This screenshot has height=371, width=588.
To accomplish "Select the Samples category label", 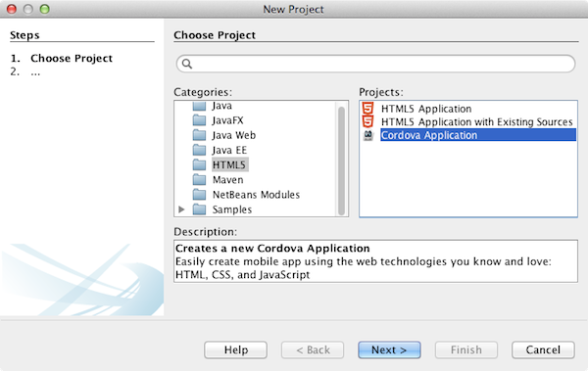I will tap(231, 209).
